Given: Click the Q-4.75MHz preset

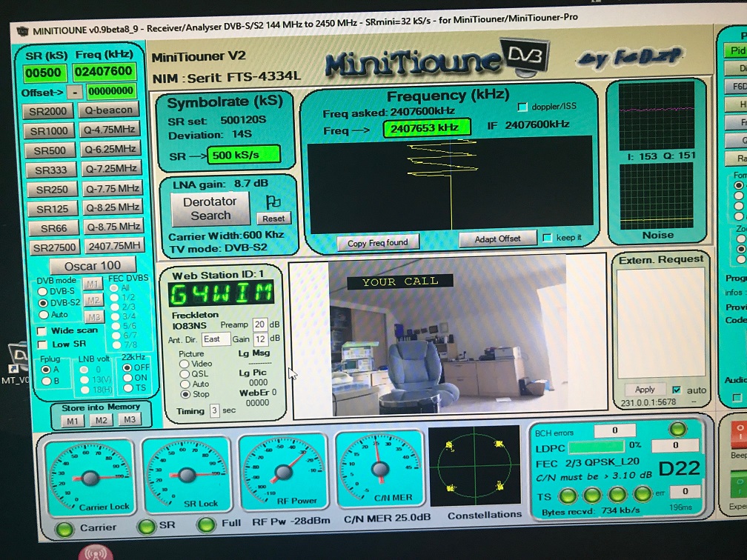Looking at the screenshot, I should (110, 130).
